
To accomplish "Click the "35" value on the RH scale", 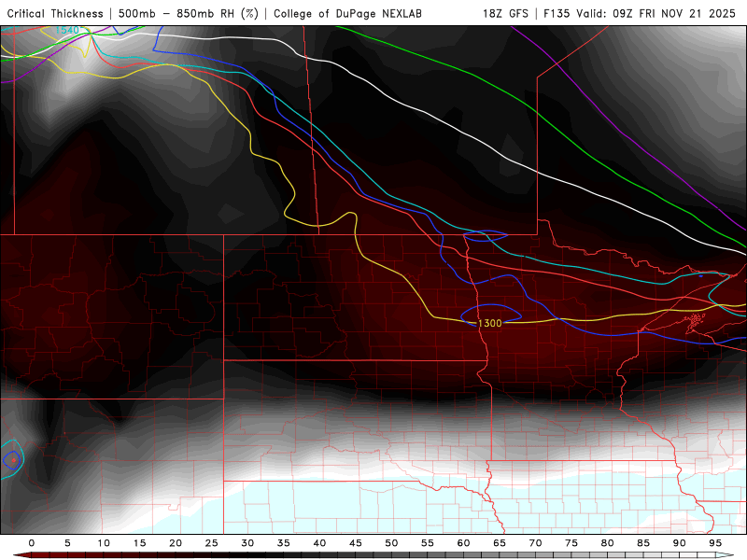I will pyautogui.click(x=284, y=543).
